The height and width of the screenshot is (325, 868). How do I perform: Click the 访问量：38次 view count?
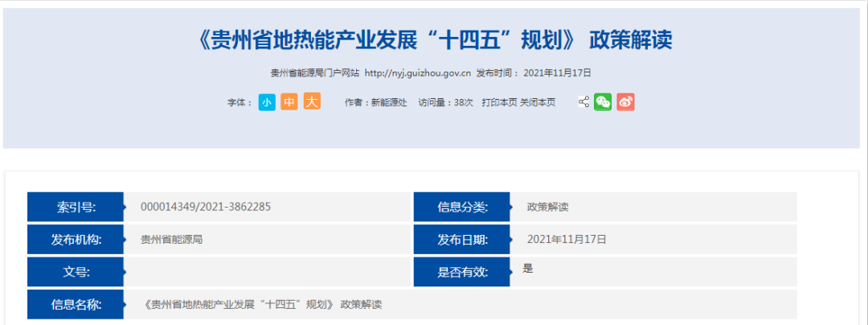(445, 102)
